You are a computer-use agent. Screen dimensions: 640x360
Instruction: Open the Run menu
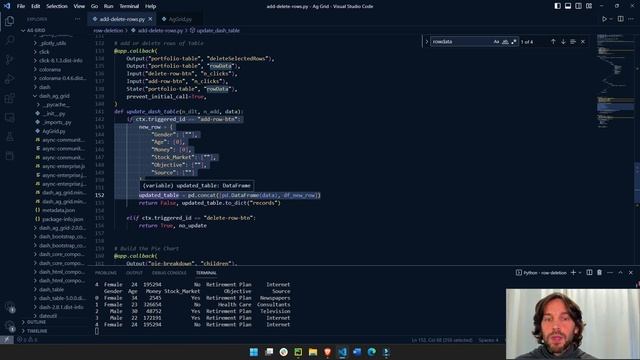coord(108,6)
